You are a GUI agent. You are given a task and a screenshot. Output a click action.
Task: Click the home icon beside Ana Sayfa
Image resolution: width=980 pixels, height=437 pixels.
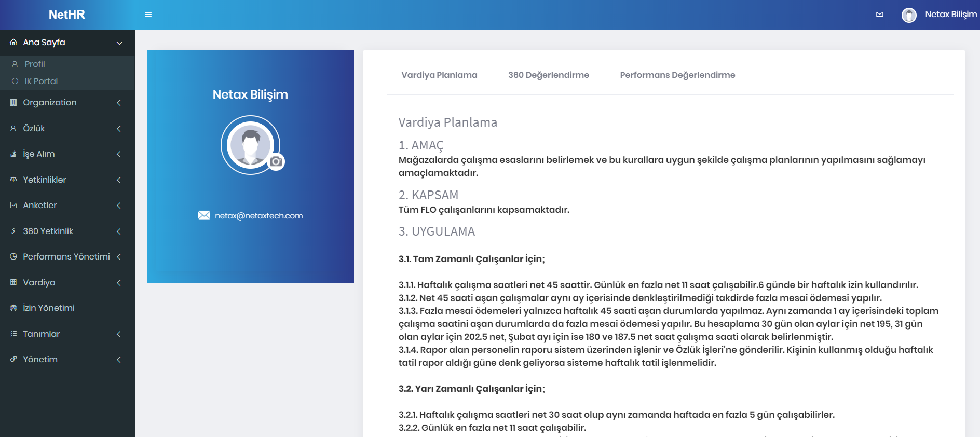(13, 42)
